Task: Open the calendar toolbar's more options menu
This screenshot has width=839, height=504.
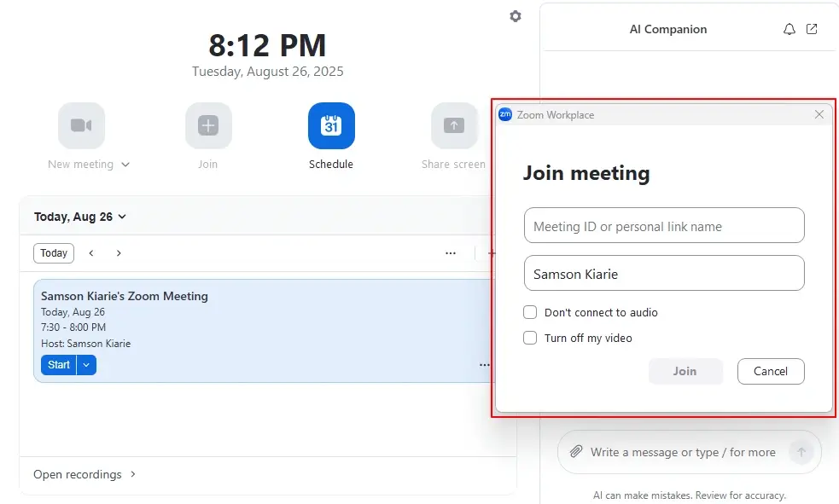Action: pyautogui.click(x=451, y=253)
